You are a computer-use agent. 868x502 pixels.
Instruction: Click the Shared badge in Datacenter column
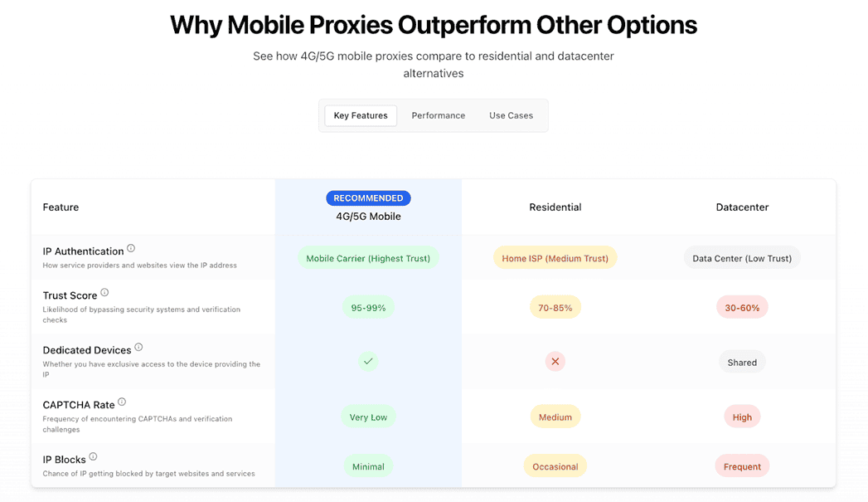click(x=742, y=363)
